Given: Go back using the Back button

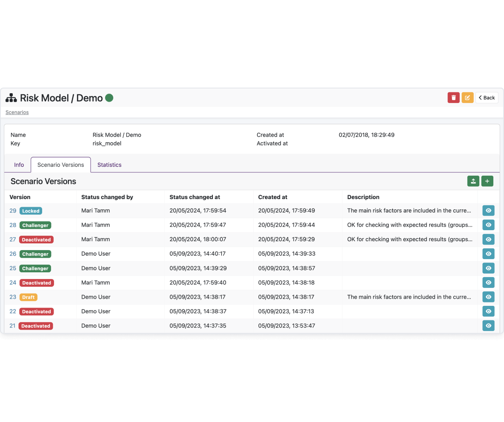Looking at the screenshot, I should coord(487,98).
